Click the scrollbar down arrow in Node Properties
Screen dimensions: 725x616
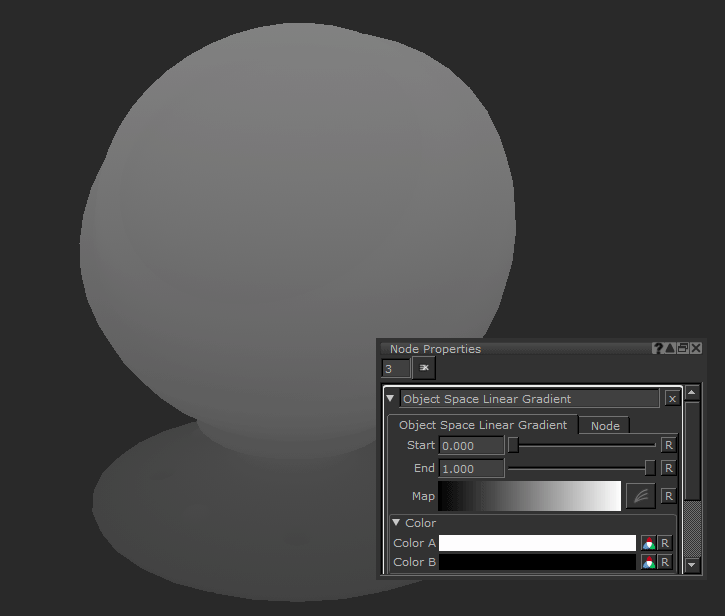click(x=692, y=565)
